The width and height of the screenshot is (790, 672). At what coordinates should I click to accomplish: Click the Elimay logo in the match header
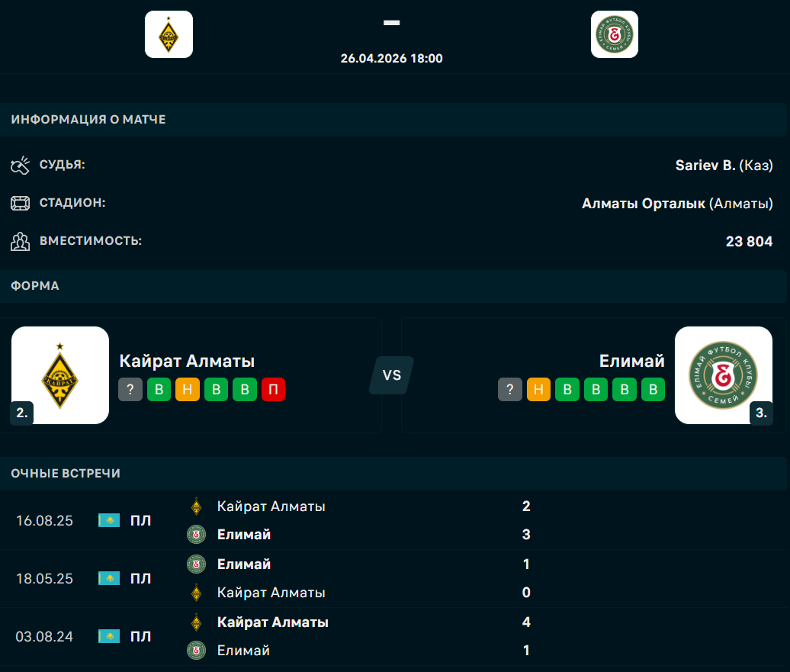tap(614, 34)
